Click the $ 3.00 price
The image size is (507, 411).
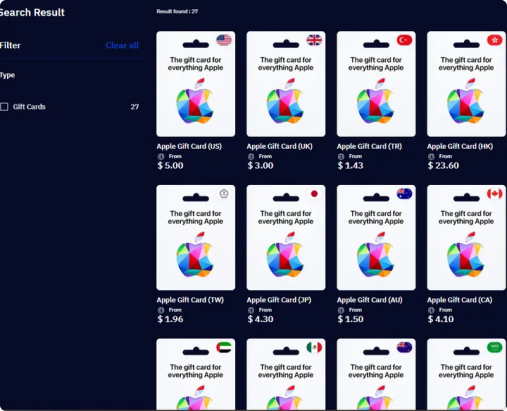[x=260, y=165]
